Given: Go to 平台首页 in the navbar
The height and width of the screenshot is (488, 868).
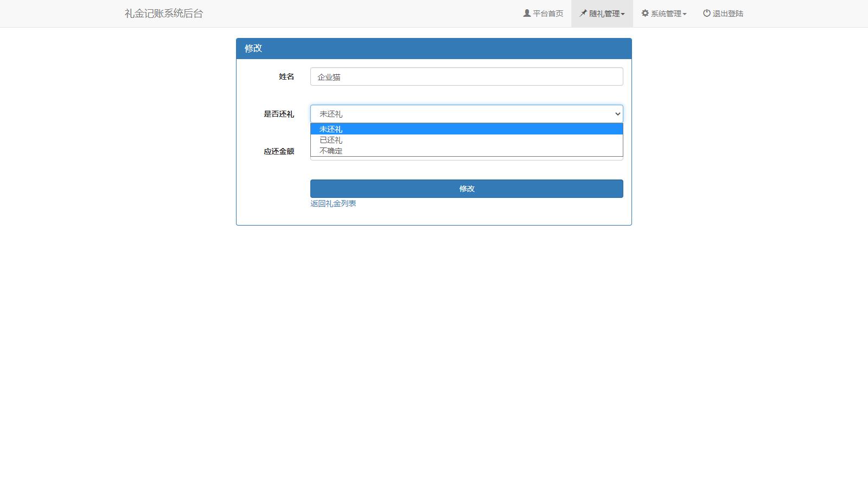Looking at the screenshot, I should (548, 14).
